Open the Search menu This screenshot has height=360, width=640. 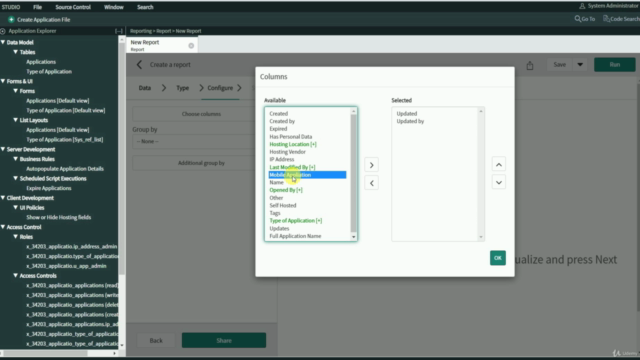click(x=145, y=7)
